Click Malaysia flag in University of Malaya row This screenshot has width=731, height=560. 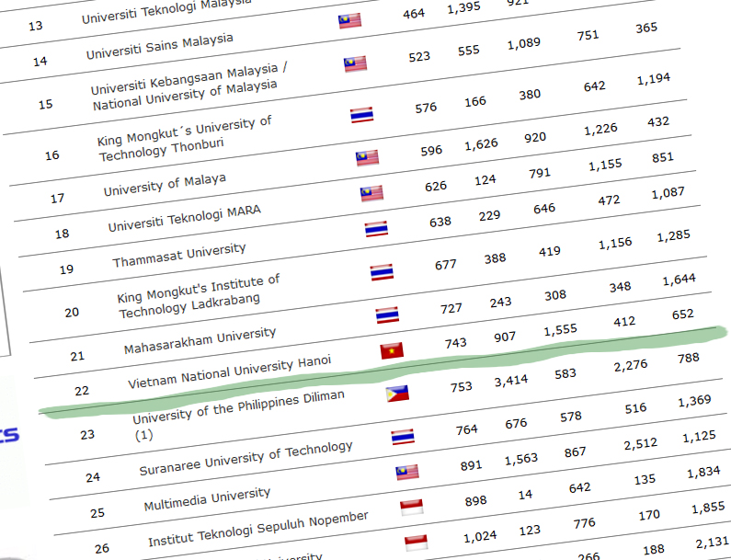[367, 157]
